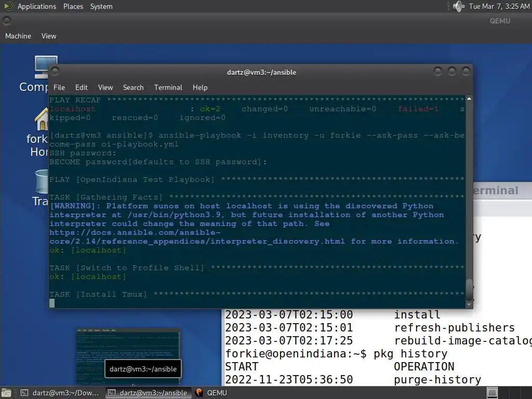Open the terminal File menu

[59, 87]
